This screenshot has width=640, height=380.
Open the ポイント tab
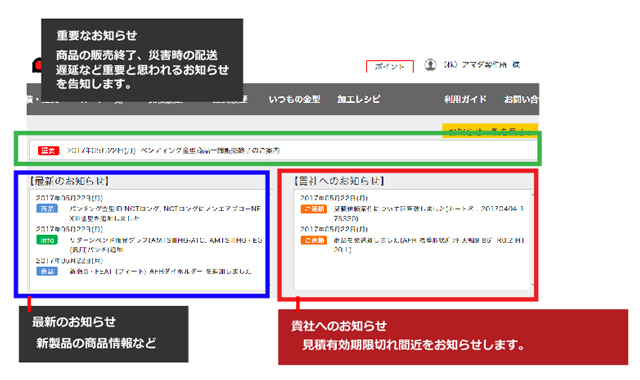390,67
